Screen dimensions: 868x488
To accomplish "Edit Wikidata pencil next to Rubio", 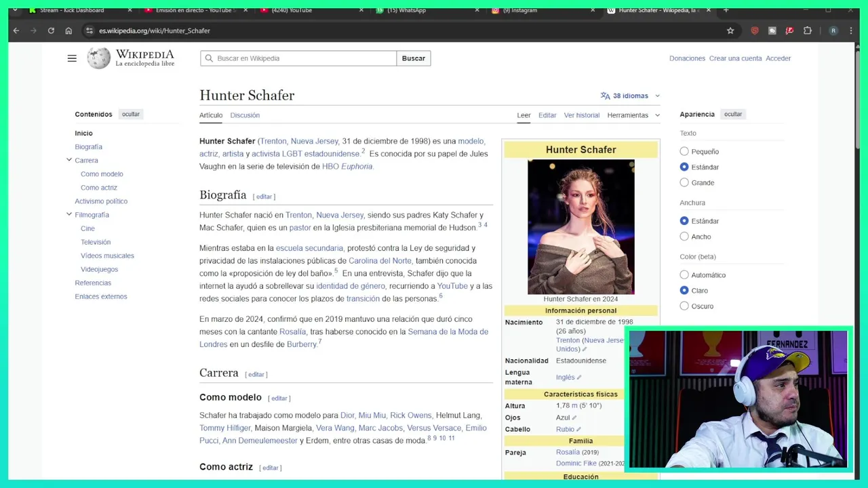I will [578, 429].
